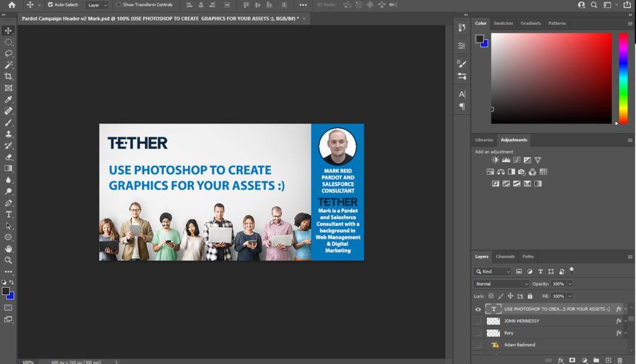The image size is (636, 364).
Task: Select the Eyedropper tool
Action: (8, 99)
